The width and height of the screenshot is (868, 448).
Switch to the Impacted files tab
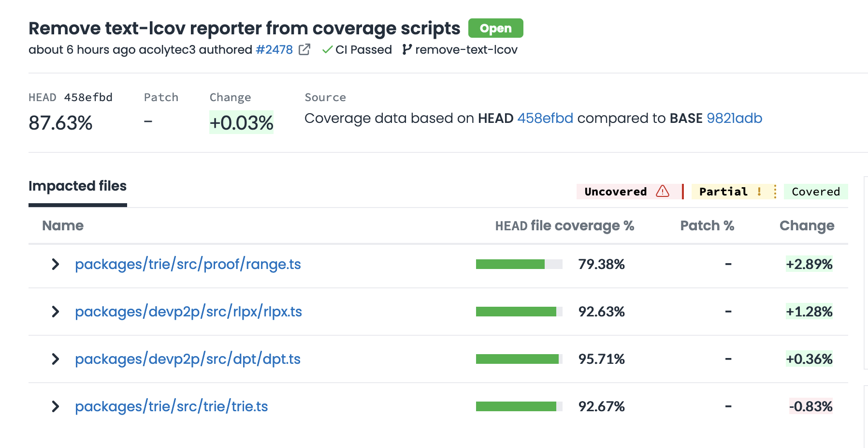(x=77, y=186)
